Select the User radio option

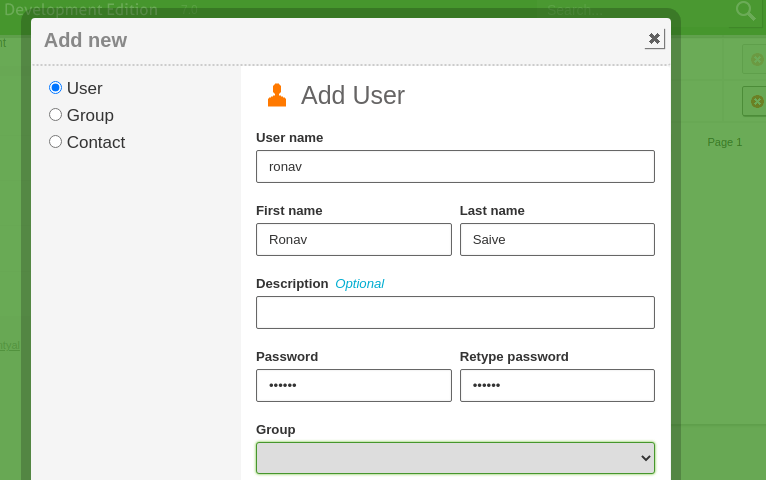click(56, 88)
